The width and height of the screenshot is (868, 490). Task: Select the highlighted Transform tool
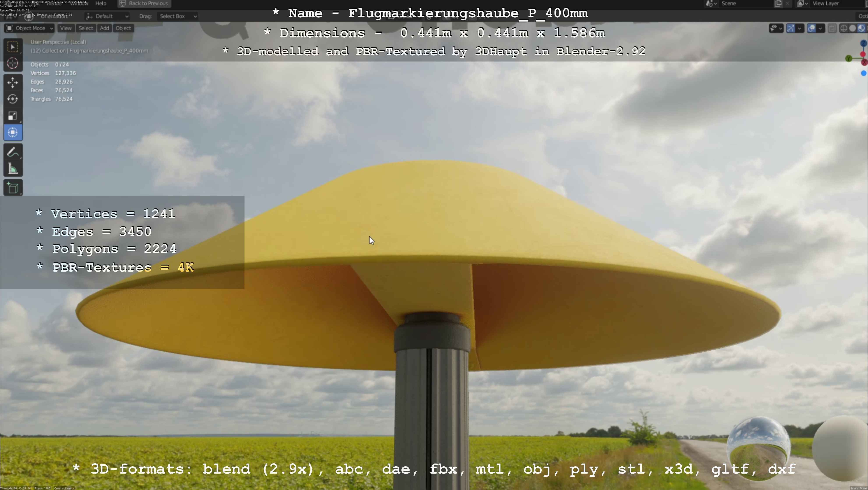click(13, 132)
